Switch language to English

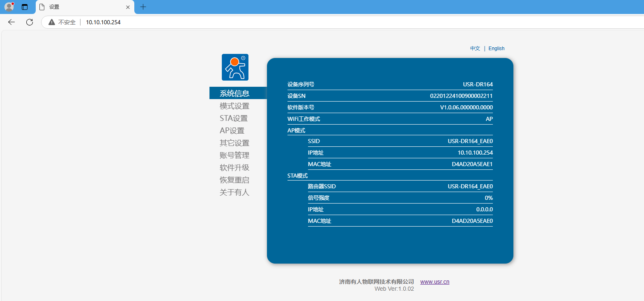pyautogui.click(x=496, y=49)
